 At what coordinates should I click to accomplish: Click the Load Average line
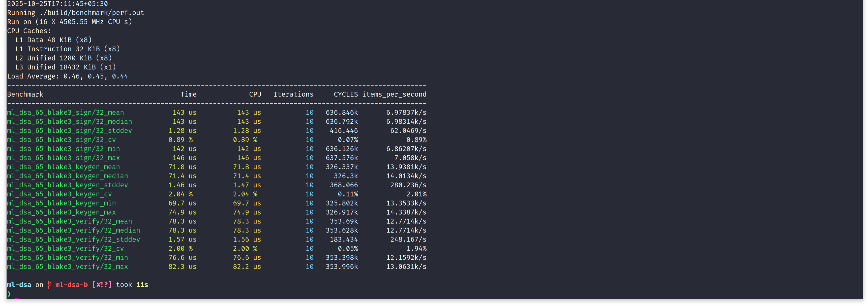67,76
